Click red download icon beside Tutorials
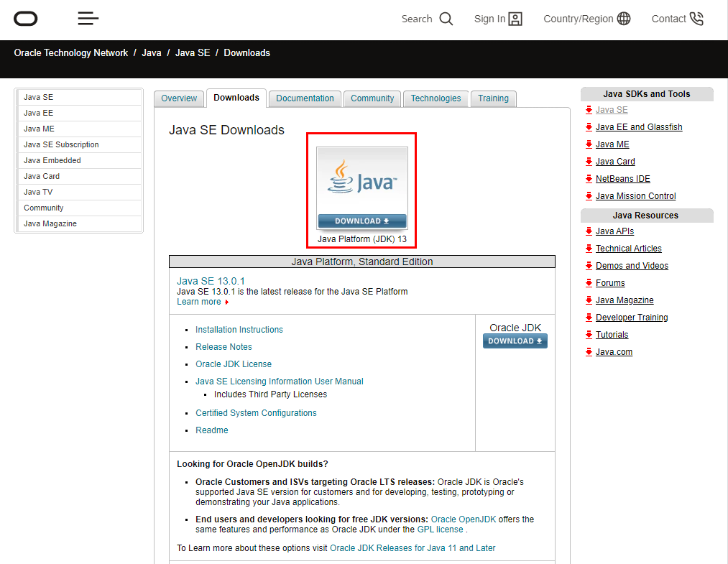The image size is (728, 564). tap(589, 335)
